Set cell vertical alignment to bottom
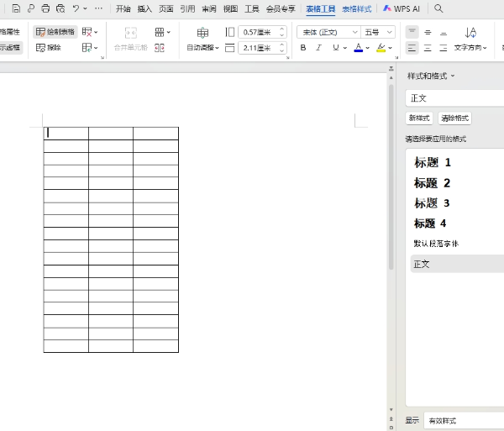Image resolution: width=504 pixels, height=431 pixels. pos(444,32)
